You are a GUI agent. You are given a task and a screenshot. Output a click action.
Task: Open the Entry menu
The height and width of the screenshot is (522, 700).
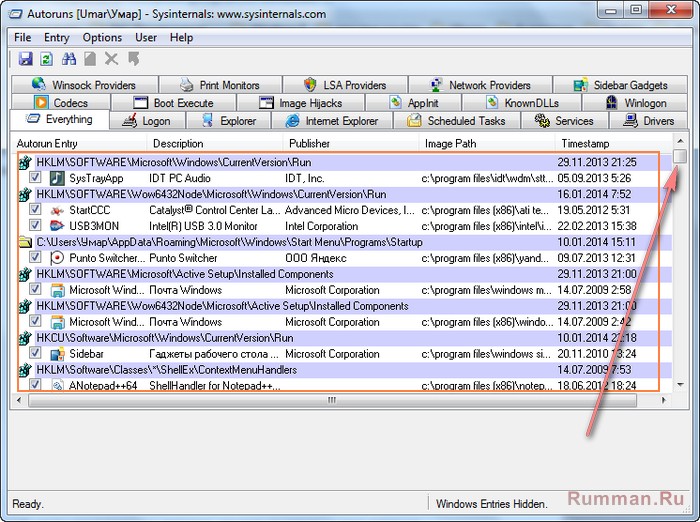[57, 37]
